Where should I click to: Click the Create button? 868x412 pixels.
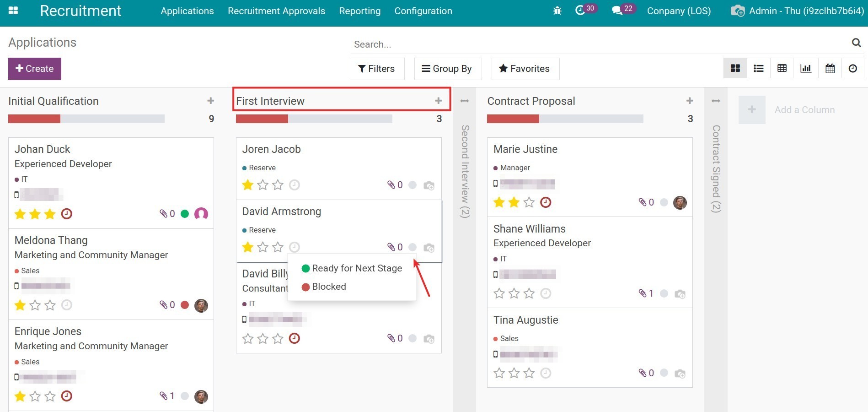click(34, 69)
